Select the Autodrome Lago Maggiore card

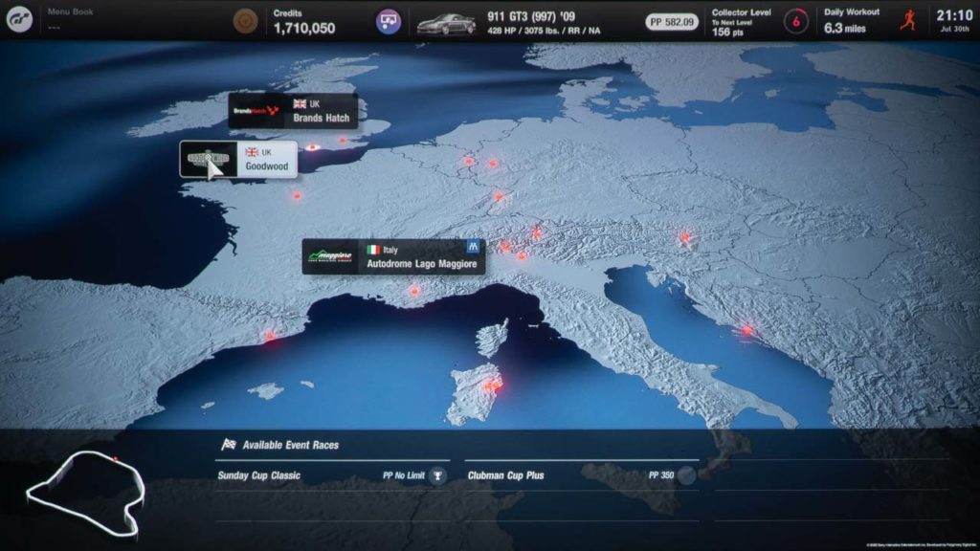pyautogui.click(x=393, y=256)
